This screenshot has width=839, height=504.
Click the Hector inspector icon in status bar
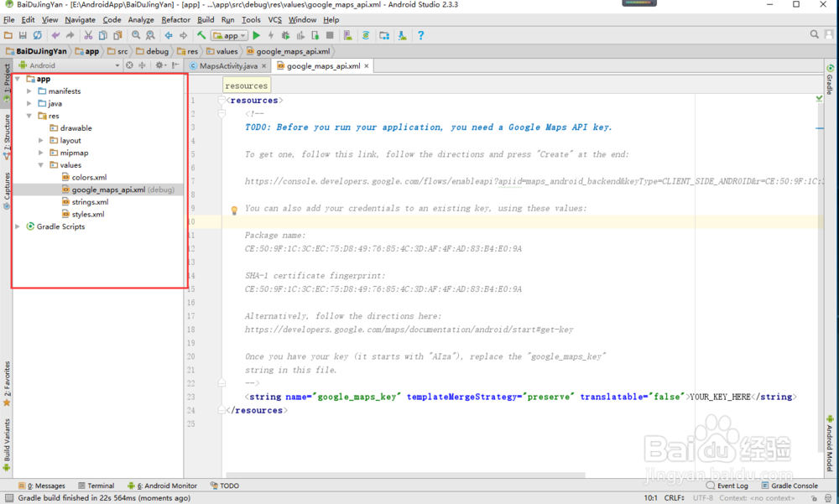click(828, 498)
